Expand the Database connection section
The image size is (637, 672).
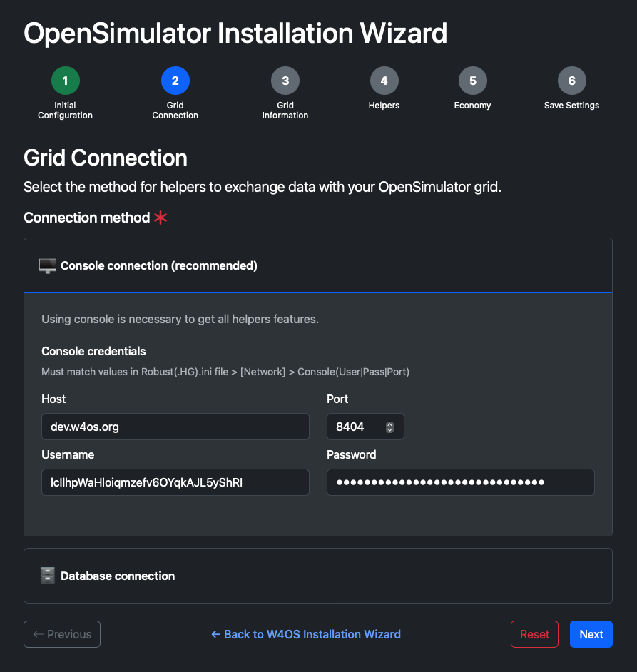(318, 576)
